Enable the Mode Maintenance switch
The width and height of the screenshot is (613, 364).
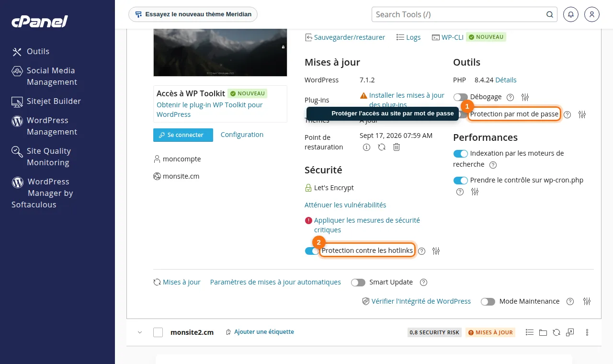pyautogui.click(x=488, y=302)
